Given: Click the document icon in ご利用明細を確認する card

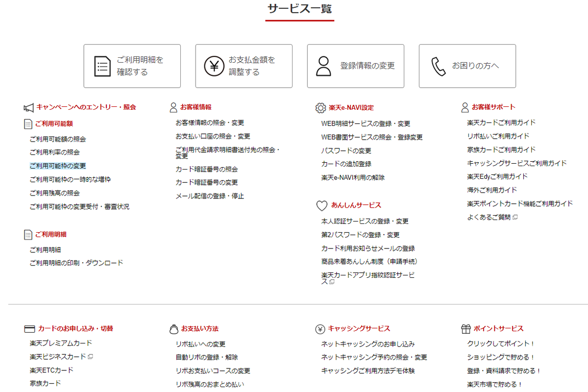Looking at the screenshot, I should coord(102,66).
